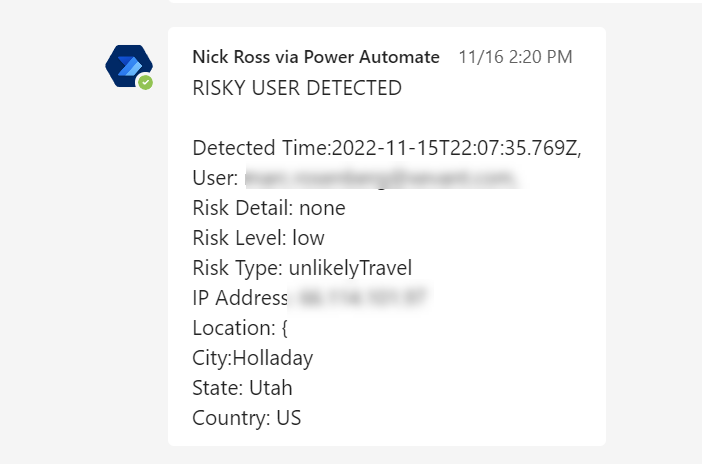Click the green presence badge on avatar
Screen dimensions: 702x464
(x=146, y=82)
